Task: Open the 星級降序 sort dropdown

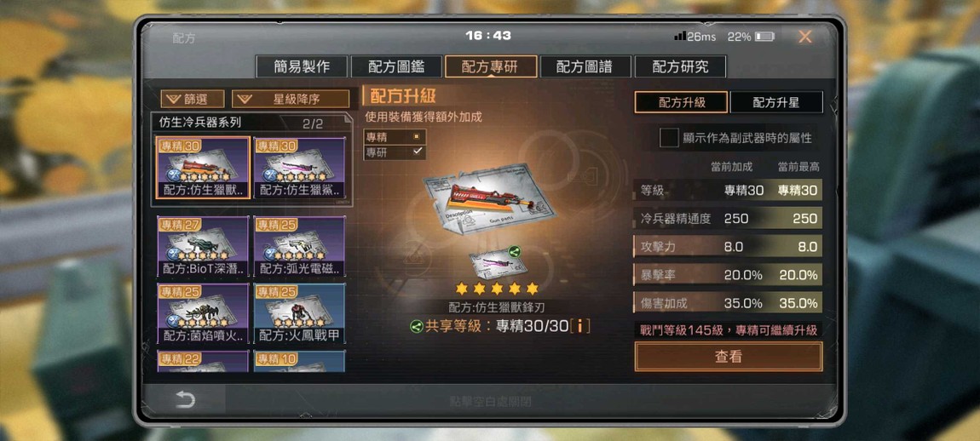Action: (x=291, y=99)
